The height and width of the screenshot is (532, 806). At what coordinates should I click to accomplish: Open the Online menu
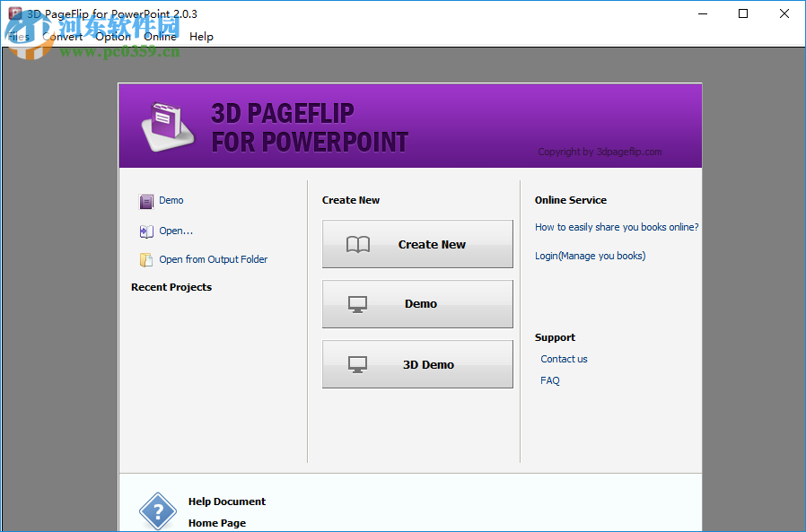pyautogui.click(x=160, y=37)
